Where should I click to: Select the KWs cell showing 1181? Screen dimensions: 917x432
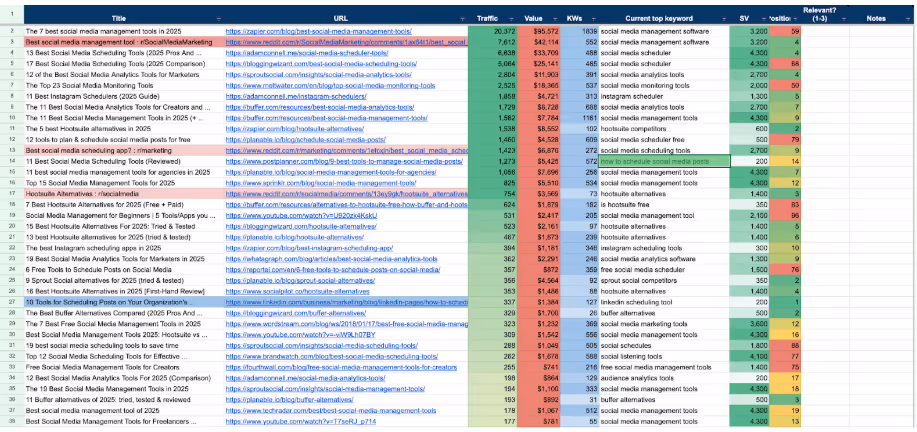[580, 118]
